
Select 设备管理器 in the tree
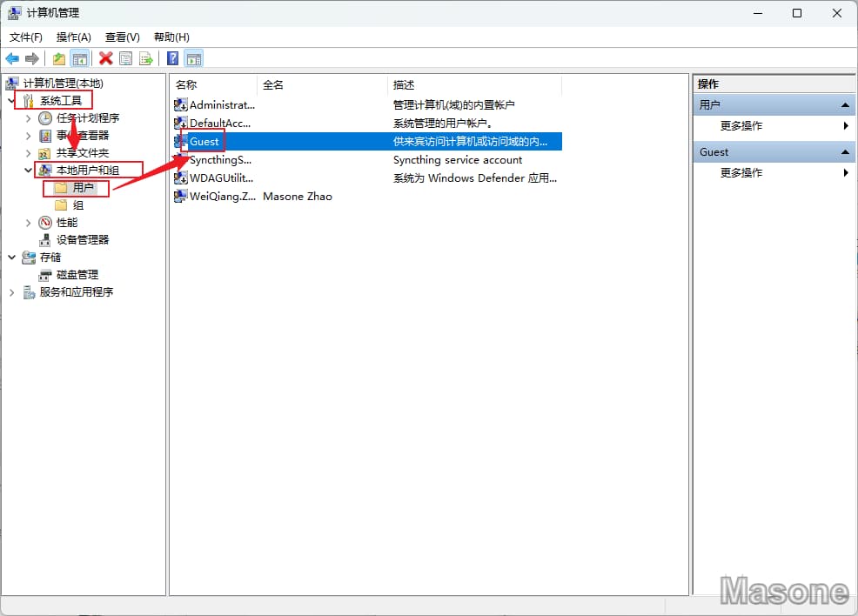(83, 240)
